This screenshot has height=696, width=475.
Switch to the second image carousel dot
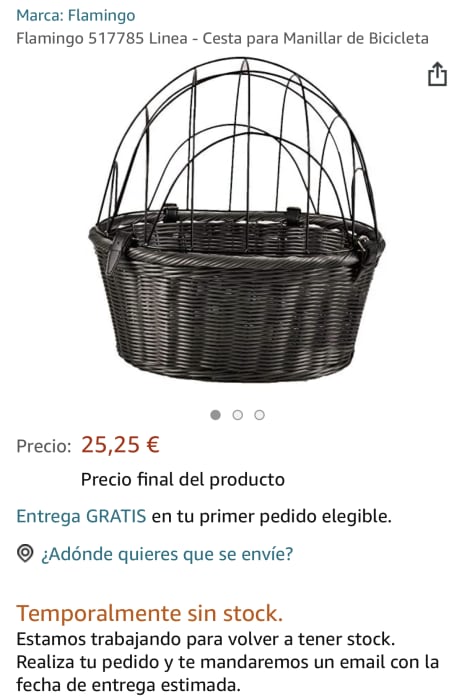(x=238, y=415)
